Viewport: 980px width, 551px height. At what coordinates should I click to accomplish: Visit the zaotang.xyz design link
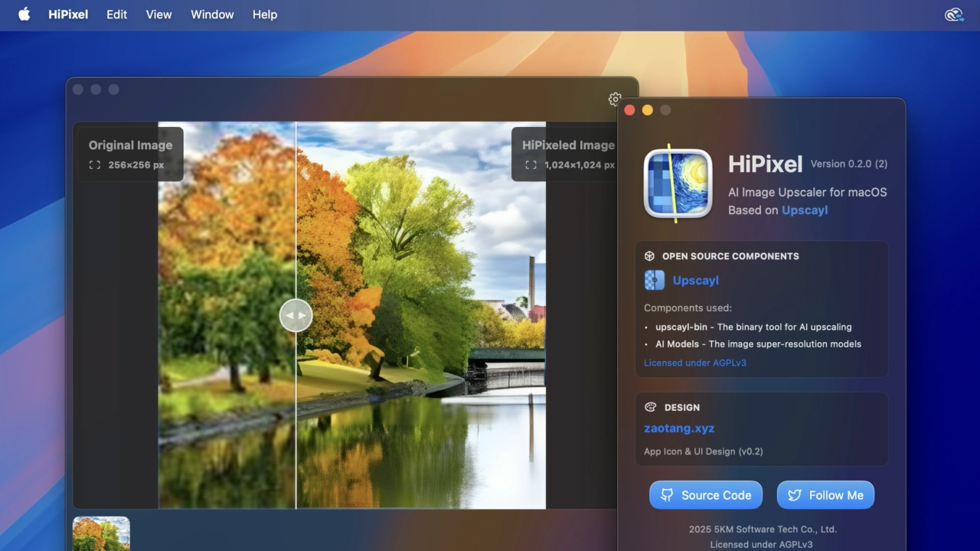679,429
